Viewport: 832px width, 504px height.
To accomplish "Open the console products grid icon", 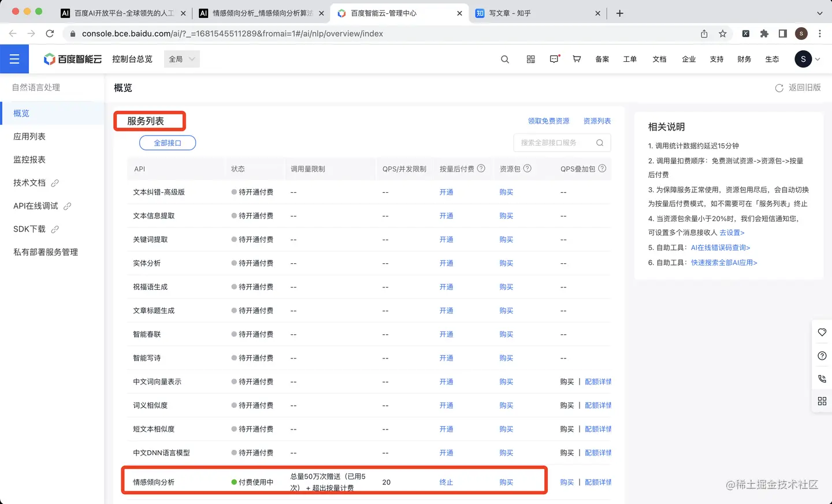I will 530,59.
